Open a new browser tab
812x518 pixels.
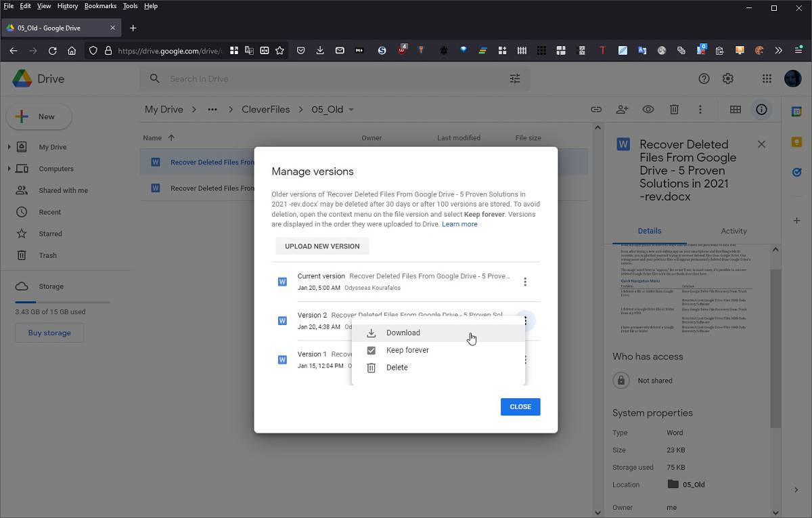point(133,28)
